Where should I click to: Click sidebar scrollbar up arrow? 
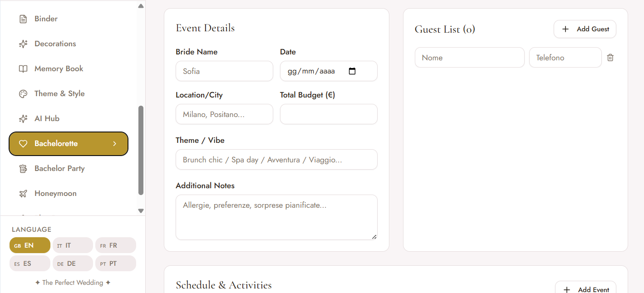tap(141, 6)
